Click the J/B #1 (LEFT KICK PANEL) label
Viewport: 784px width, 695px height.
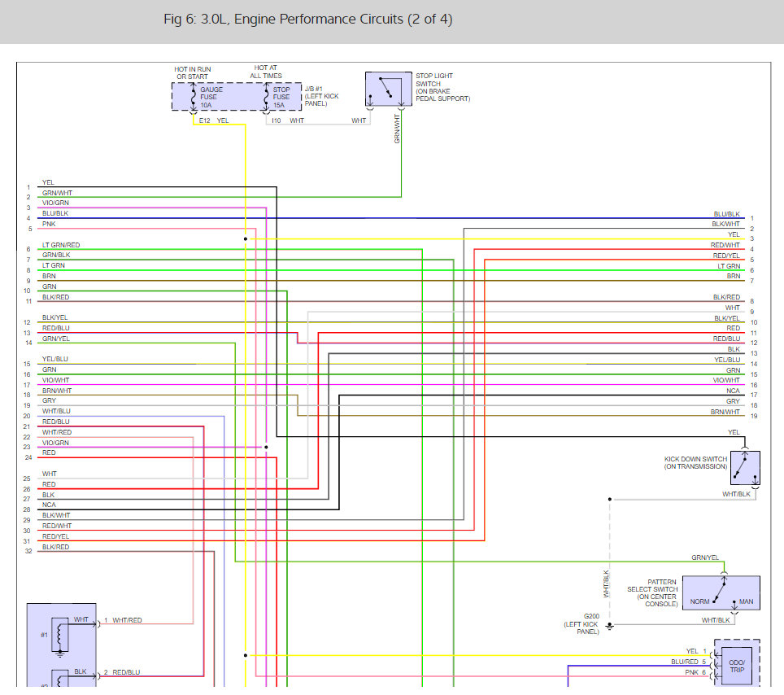coord(321,96)
